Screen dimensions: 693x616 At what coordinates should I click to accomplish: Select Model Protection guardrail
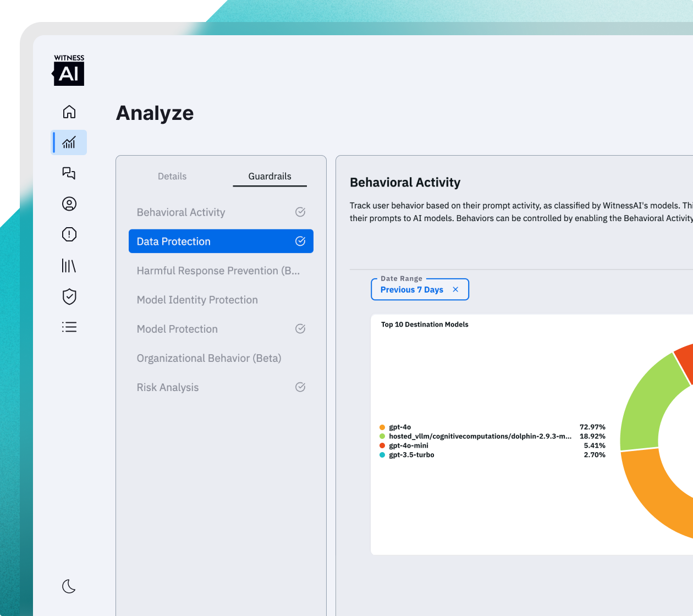point(221,329)
